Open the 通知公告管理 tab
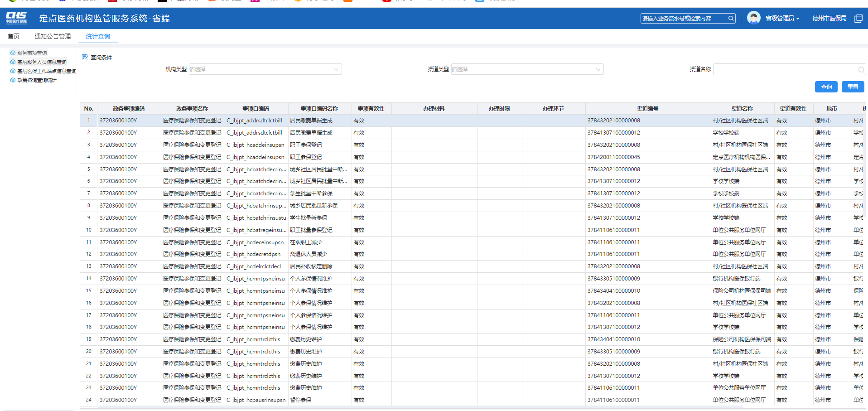The image size is (868, 411). pyautogui.click(x=53, y=36)
